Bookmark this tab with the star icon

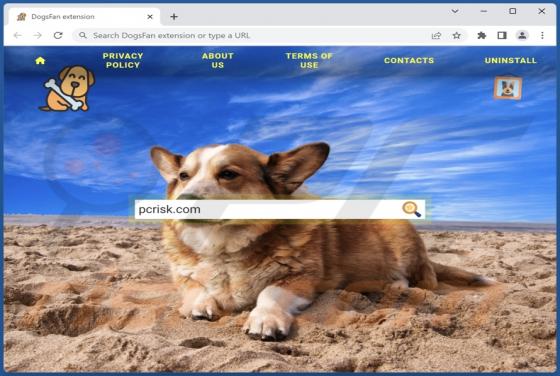click(456, 35)
